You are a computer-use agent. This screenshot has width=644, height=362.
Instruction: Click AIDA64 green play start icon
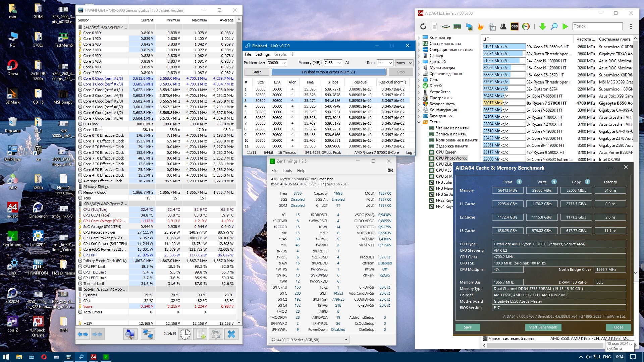point(565,26)
